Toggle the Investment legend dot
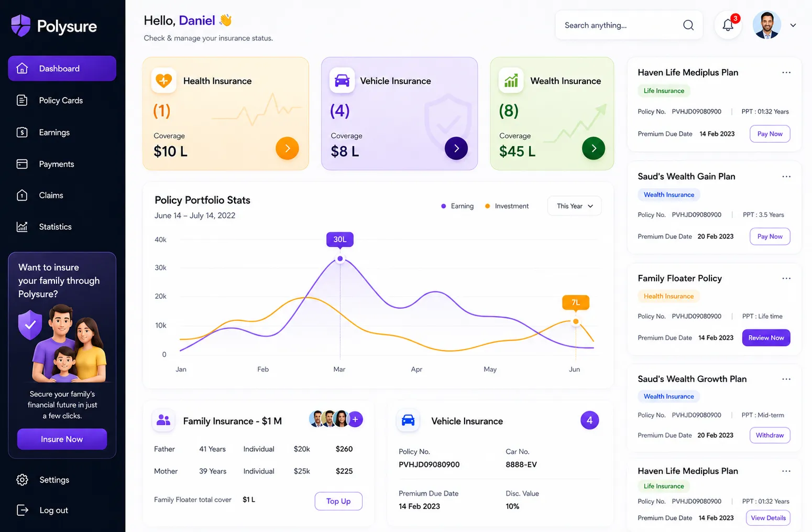Screen dimensions: 812x532 point(487,206)
